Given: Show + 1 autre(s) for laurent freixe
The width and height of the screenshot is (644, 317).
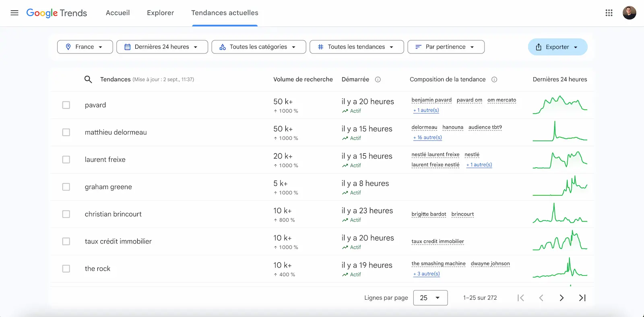Looking at the screenshot, I should [479, 165].
